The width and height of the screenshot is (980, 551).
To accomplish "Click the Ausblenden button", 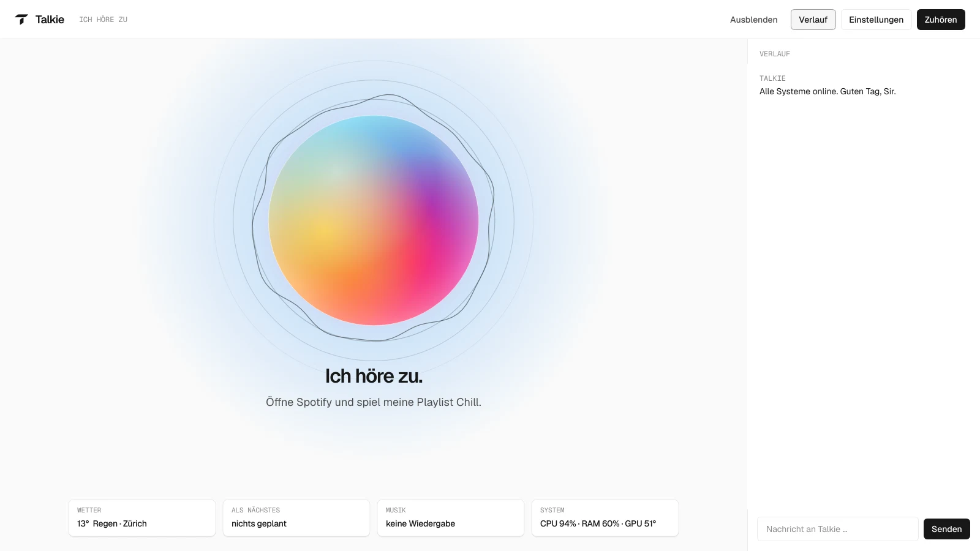I will [x=753, y=20].
